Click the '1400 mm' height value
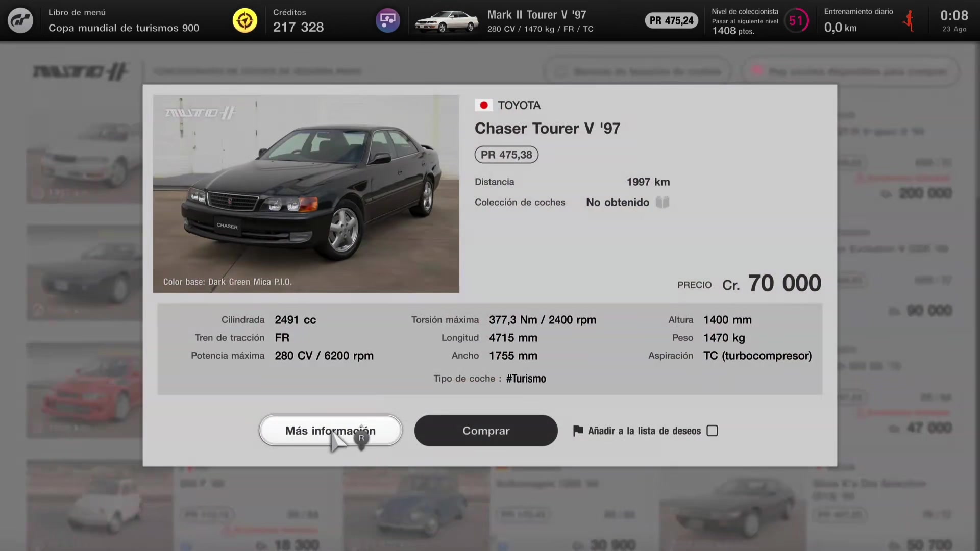980x551 pixels. point(727,320)
